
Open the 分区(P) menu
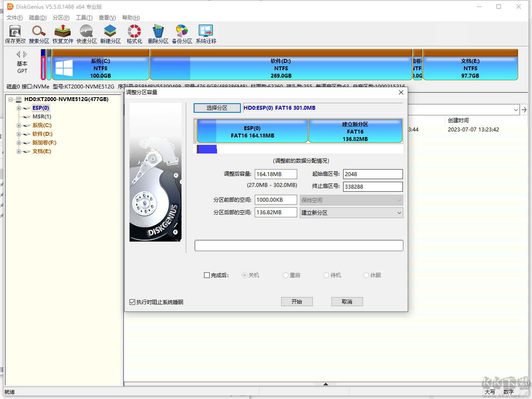point(61,18)
